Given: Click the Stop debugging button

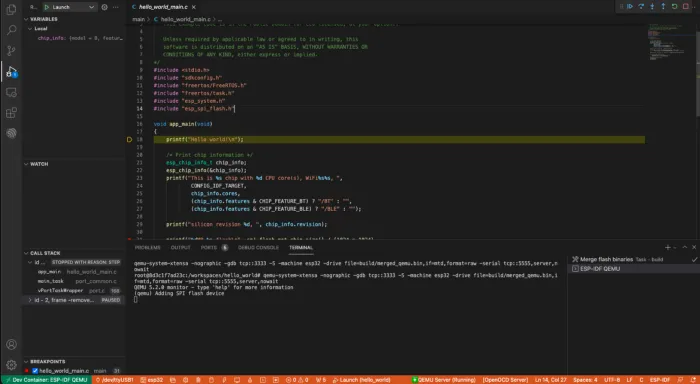Looking at the screenshot, I should point(686,6).
